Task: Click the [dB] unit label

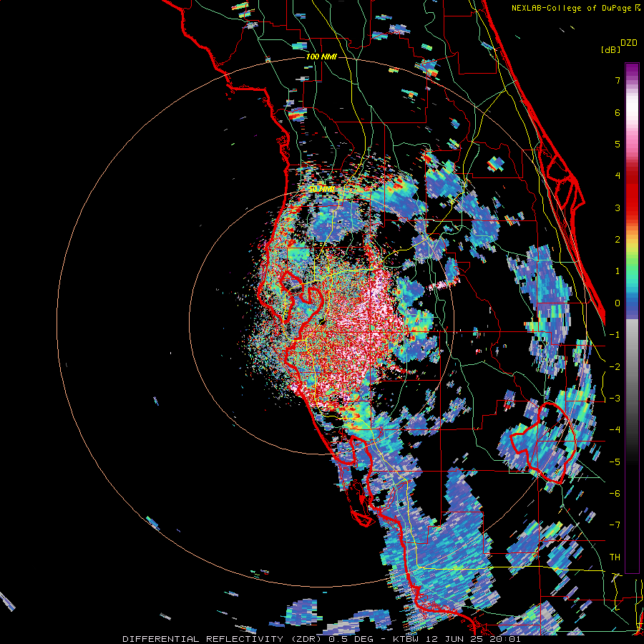Action: click(x=611, y=49)
